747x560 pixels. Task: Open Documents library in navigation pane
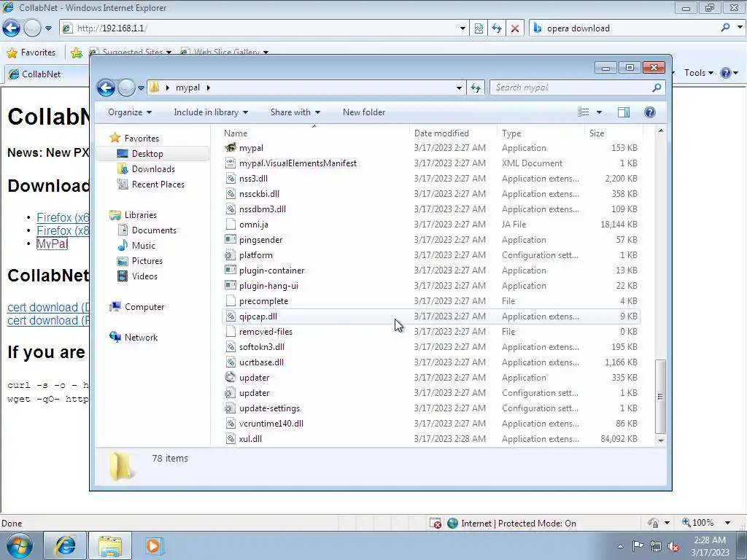pos(154,230)
